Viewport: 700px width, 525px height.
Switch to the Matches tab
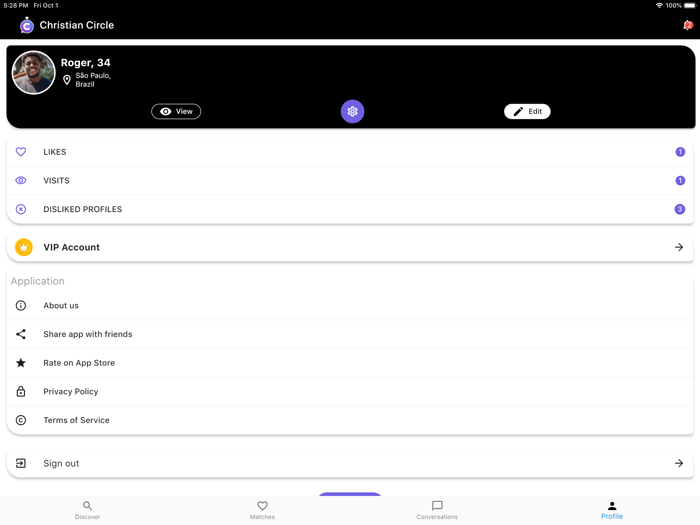[262, 510]
